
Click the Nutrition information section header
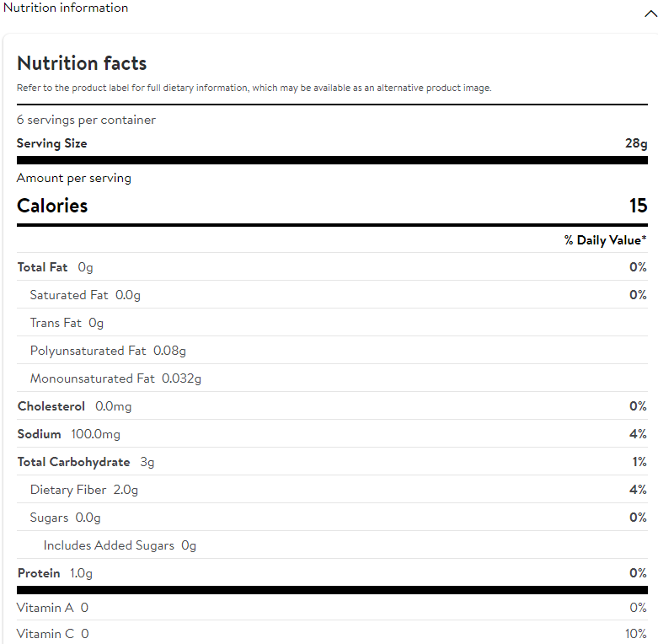click(67, 8)
